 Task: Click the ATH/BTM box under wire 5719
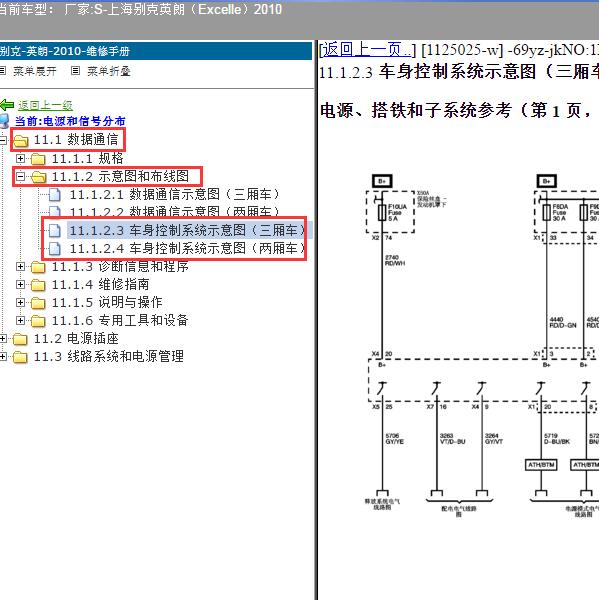[541, 465]
